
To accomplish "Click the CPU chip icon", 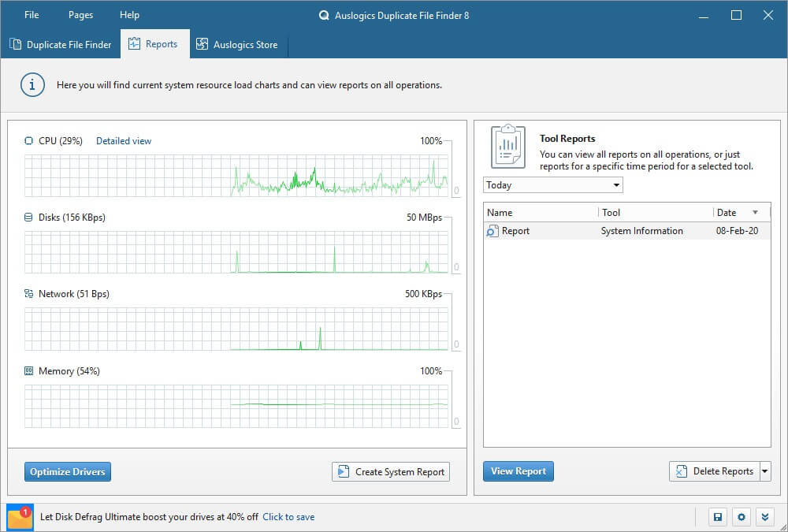I will [x=29, y=141].
